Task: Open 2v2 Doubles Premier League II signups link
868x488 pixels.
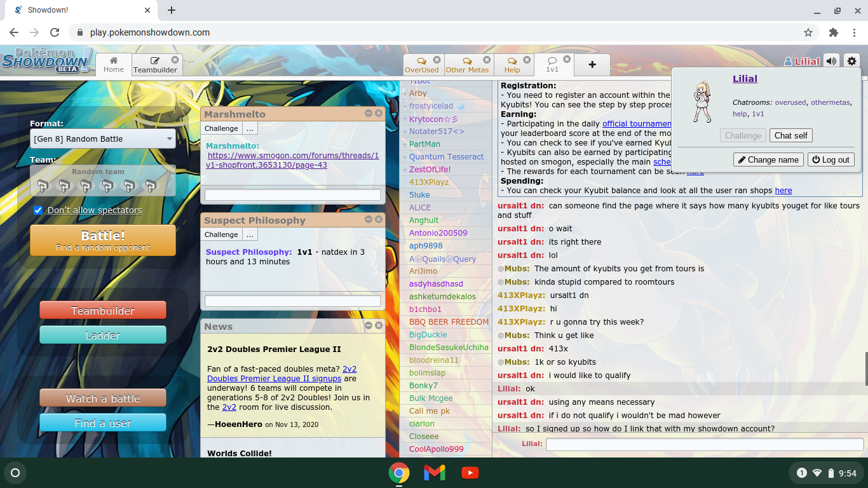Action: (x=281, y=374)
